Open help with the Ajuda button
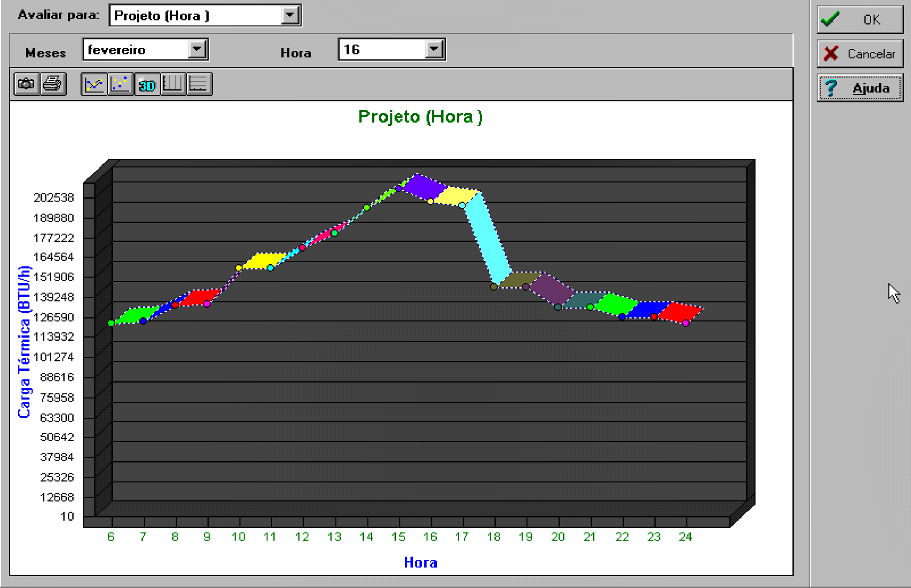 click(860, 88)
